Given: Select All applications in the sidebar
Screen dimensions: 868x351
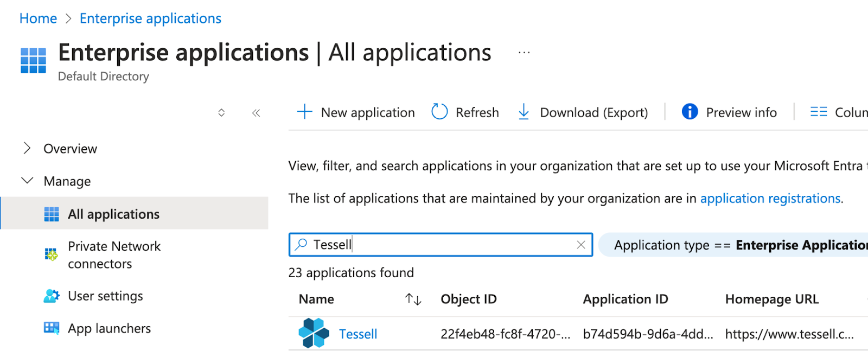Looking at the screenshot, I should tap(113, 214).
